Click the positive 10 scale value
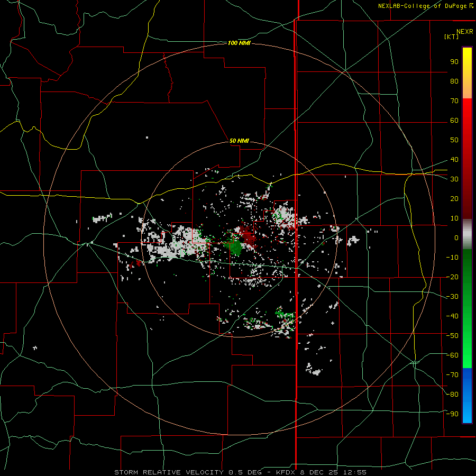 tap(454, 218)
